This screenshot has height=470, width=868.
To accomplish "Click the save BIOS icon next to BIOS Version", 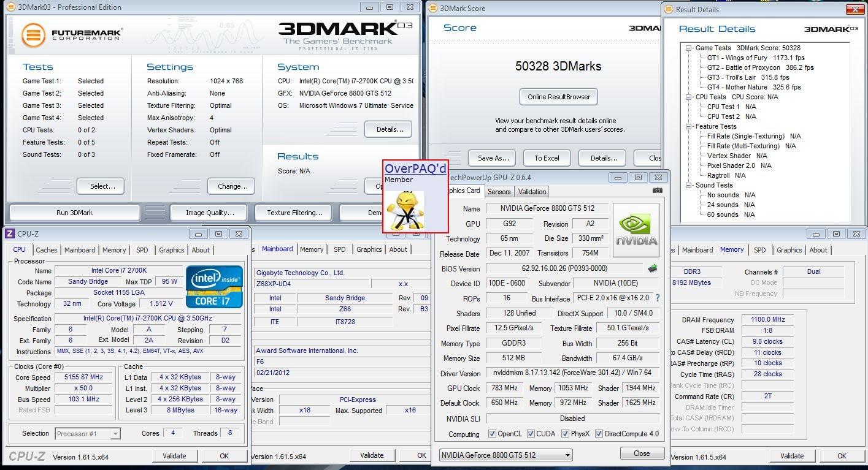I will [x=653, y=268].
